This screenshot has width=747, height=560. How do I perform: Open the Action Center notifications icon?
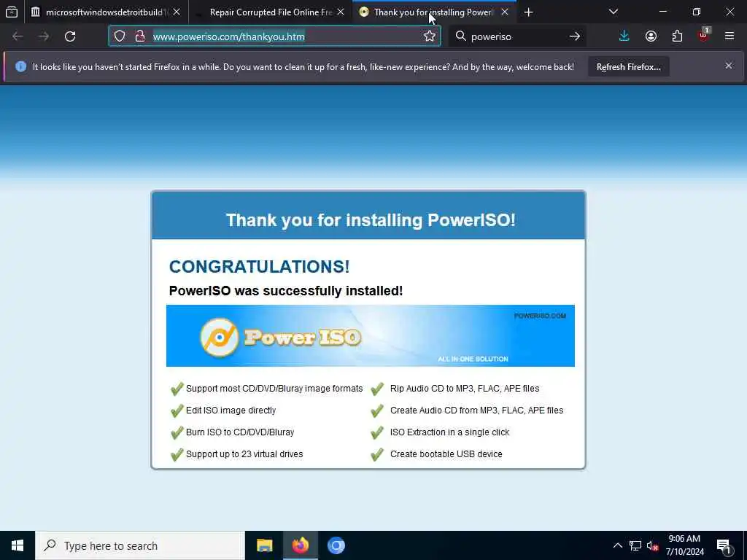(x=724, y=545)
